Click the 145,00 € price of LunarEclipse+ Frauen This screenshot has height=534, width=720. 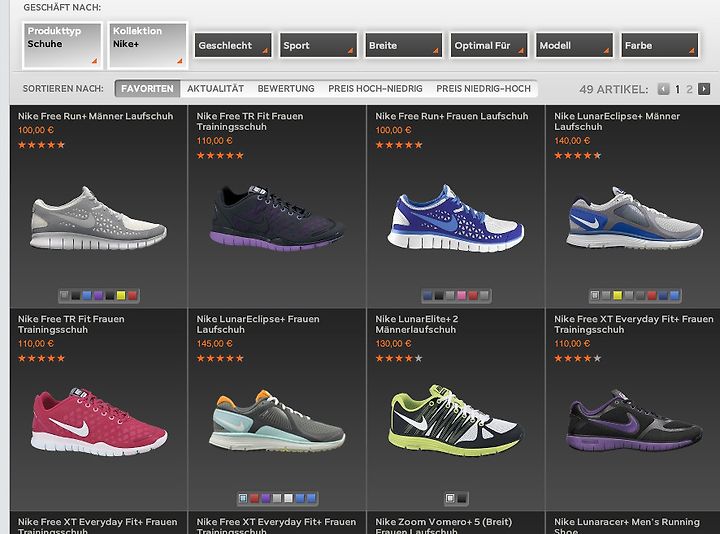click(214, 343)
